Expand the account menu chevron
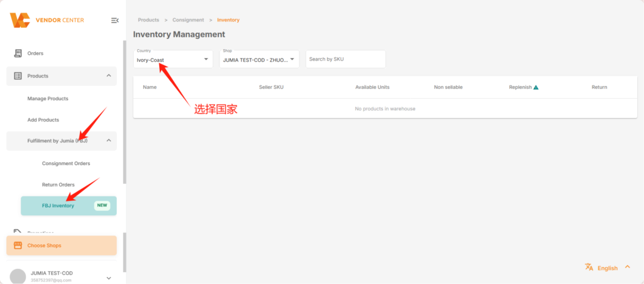Image resolution: width=644 pixels, height=284 pixels. tap(109, 278)
